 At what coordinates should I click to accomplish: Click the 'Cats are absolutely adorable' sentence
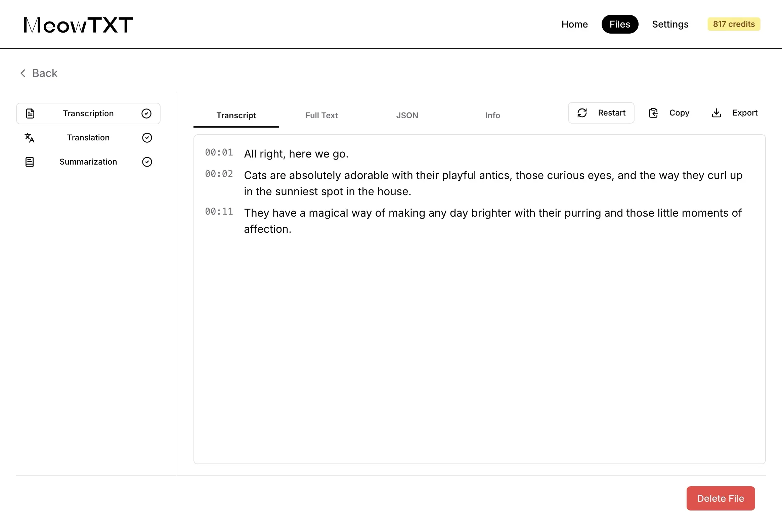point(493,183)
